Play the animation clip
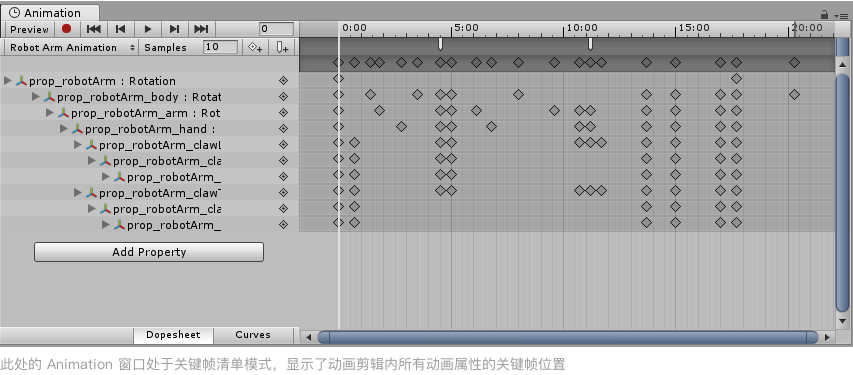The height and width of the screenshot is (375, 853). click(147, 29)
